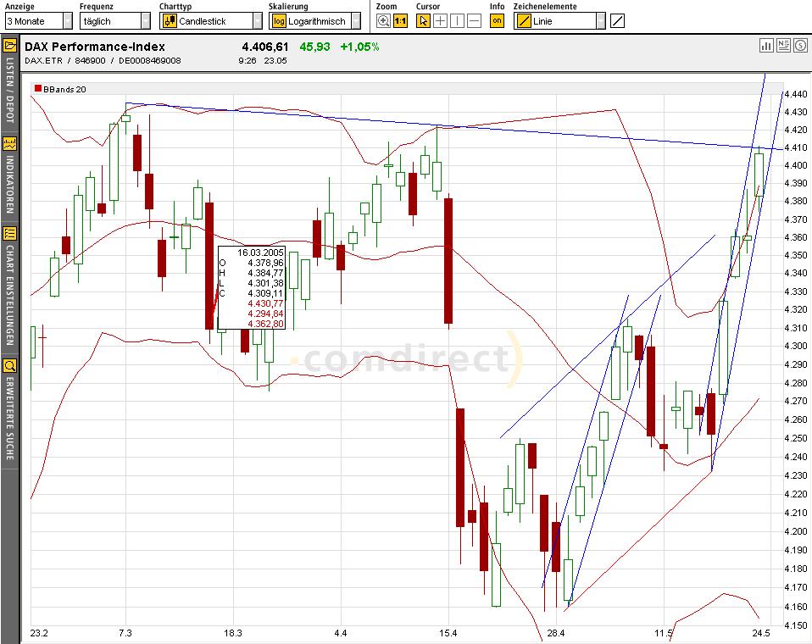Open the Listen / Depot folder icon
Screen dimensions: 812x644
[x=10, y=46]
